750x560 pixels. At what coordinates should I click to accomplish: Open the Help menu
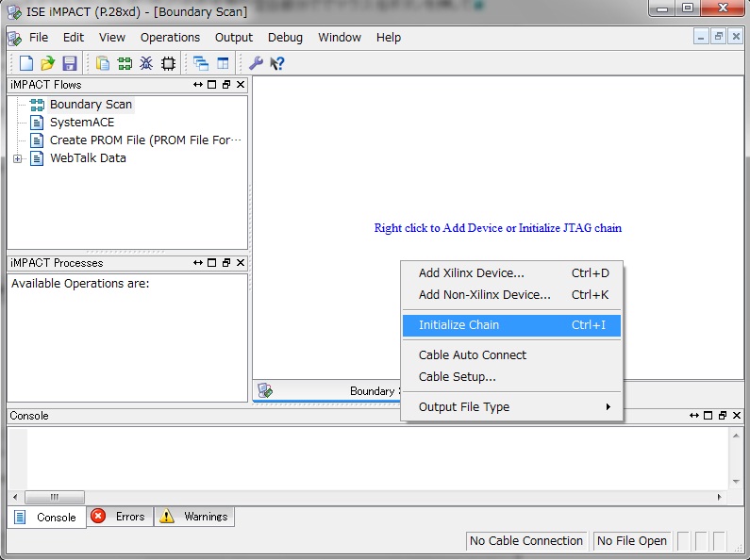click(389, 38)
